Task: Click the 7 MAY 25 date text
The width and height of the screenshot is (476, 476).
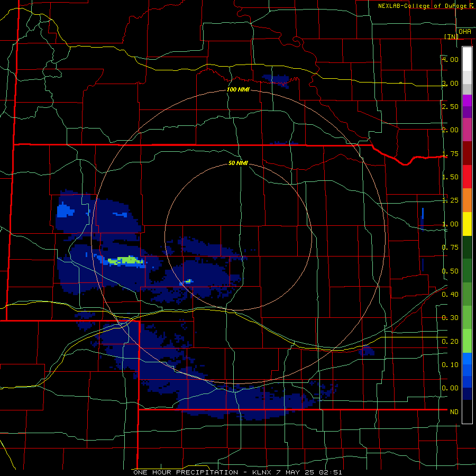Action: (295, 472)
